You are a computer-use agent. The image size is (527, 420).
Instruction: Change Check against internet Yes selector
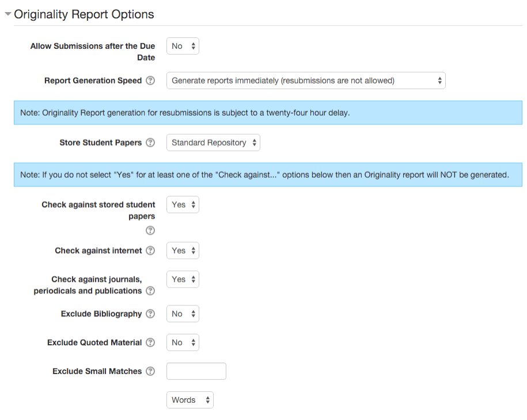click(x=183, y=250)
